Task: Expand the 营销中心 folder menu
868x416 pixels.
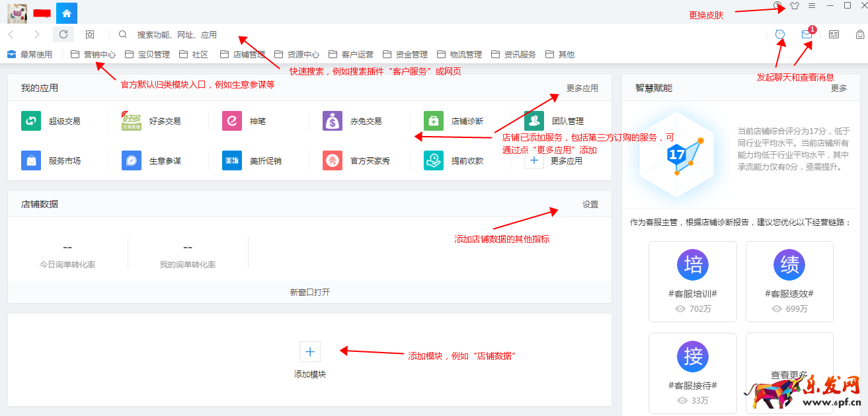Action: click(x=93, y=55)
